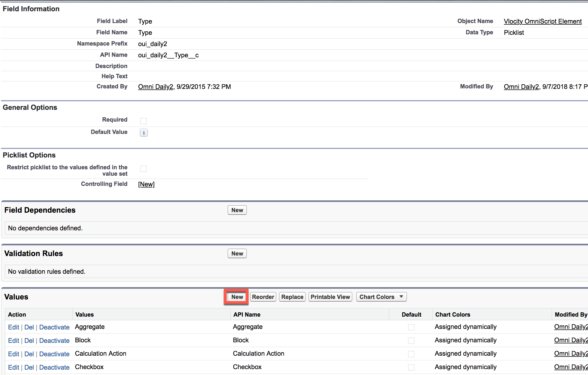Open the Chart Colors dropdown

point(381,297)
